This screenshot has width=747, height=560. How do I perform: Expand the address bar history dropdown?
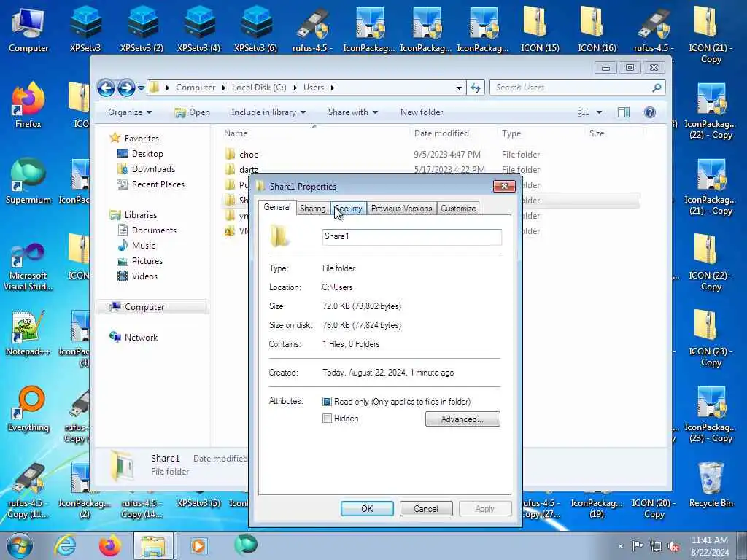pos(459,87)
